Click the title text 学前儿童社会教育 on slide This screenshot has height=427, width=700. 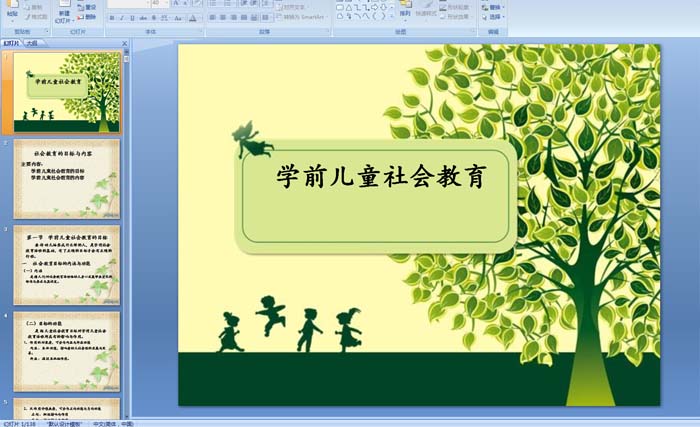coord(381,176)
